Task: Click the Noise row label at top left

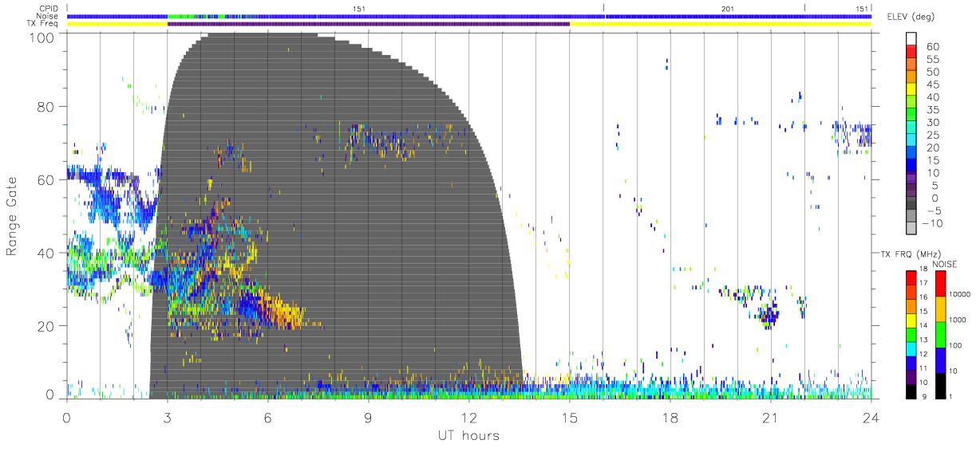Action: pyautogui.click(x=47, y=16)
